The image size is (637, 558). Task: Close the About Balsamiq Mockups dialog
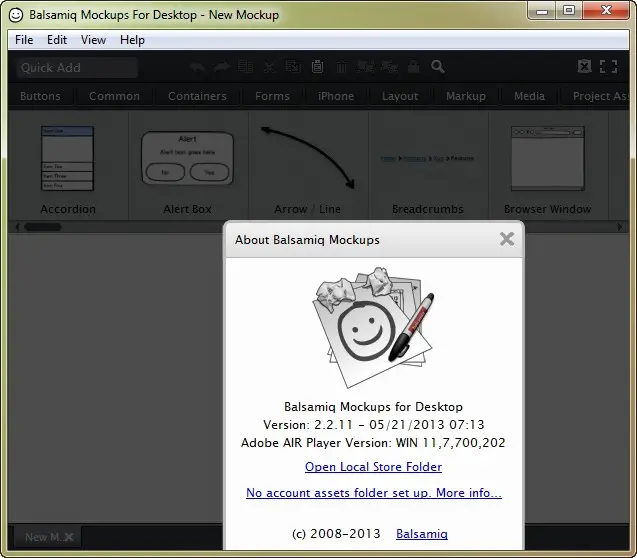(507, 239)
